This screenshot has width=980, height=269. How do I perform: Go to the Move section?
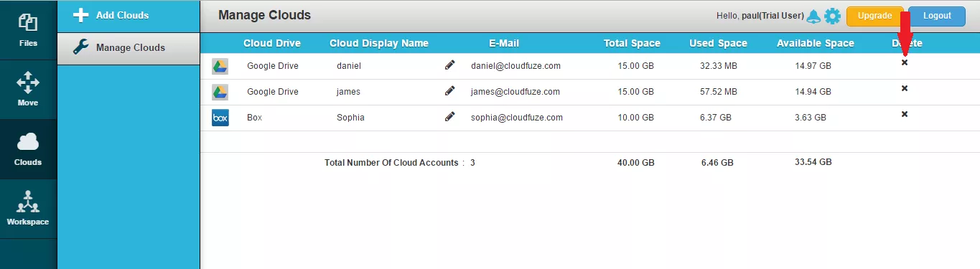(x=28, y=90)
